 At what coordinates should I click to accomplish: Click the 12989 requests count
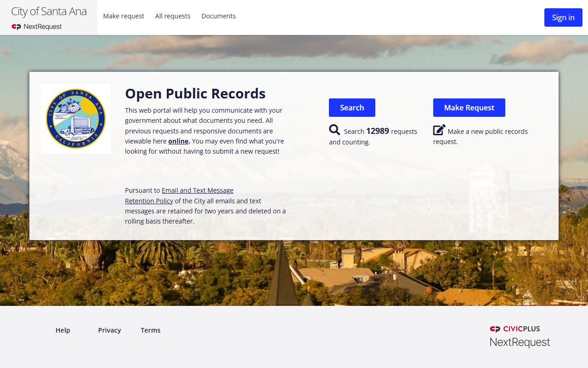pos(378,131)
